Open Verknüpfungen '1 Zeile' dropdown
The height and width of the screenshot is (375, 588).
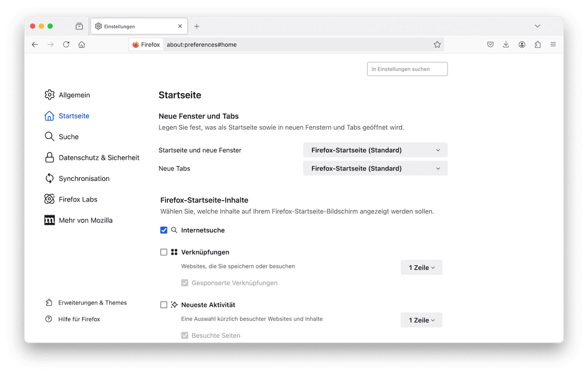(x=422, y=267)
